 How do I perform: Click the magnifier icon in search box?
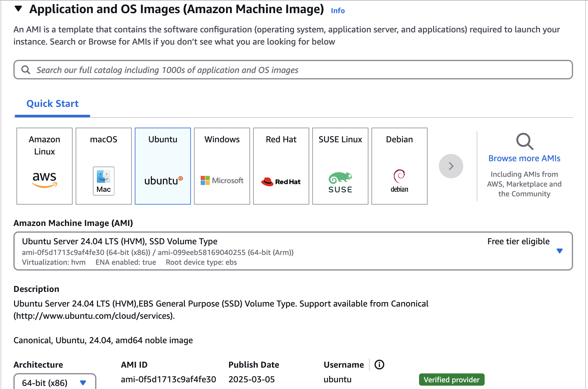pos(26,70)
